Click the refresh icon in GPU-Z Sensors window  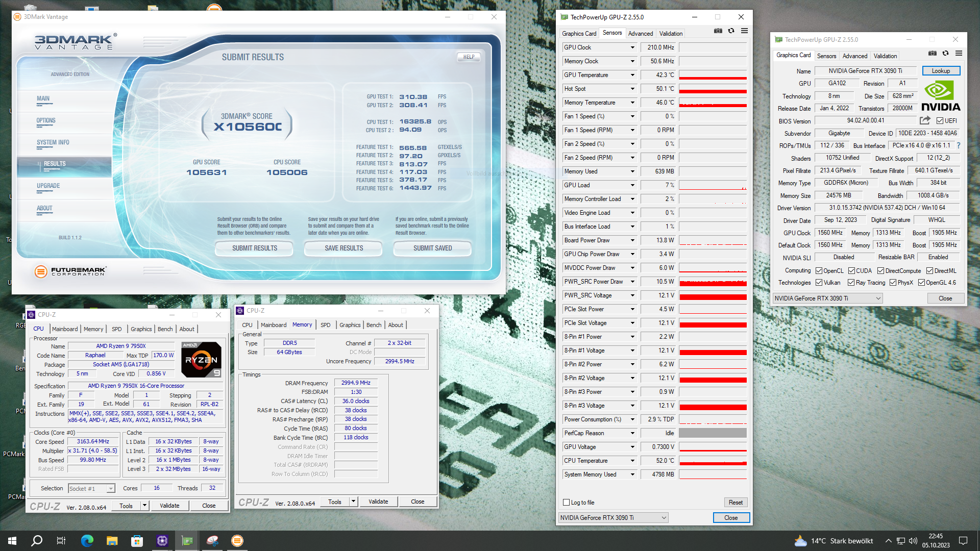click(731, 31)
